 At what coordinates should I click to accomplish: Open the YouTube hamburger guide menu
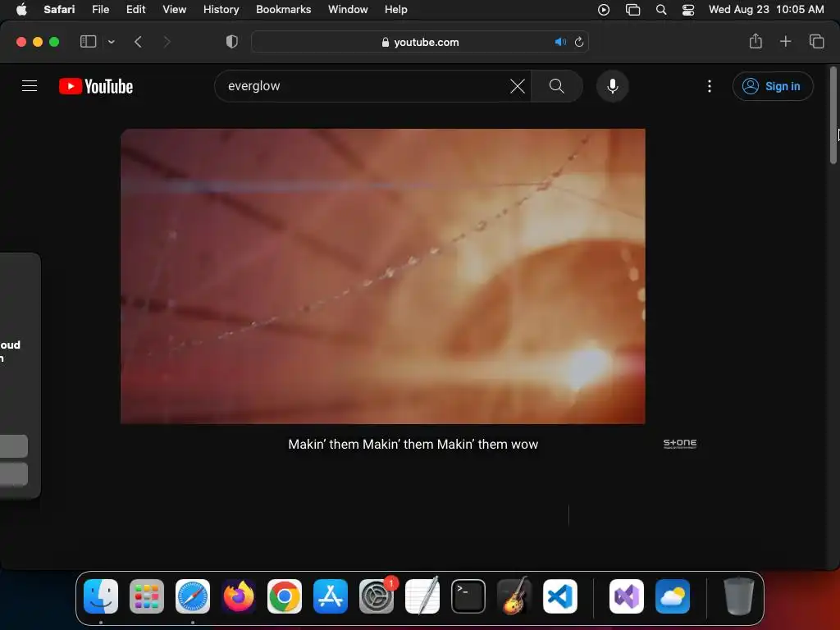[30, 85]
